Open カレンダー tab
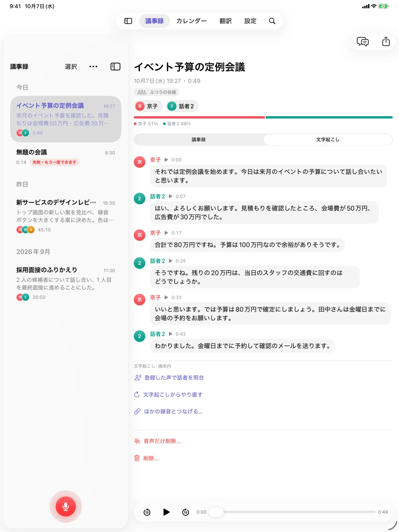The width and height of the screenshot is (399, 532). (191, 21)
